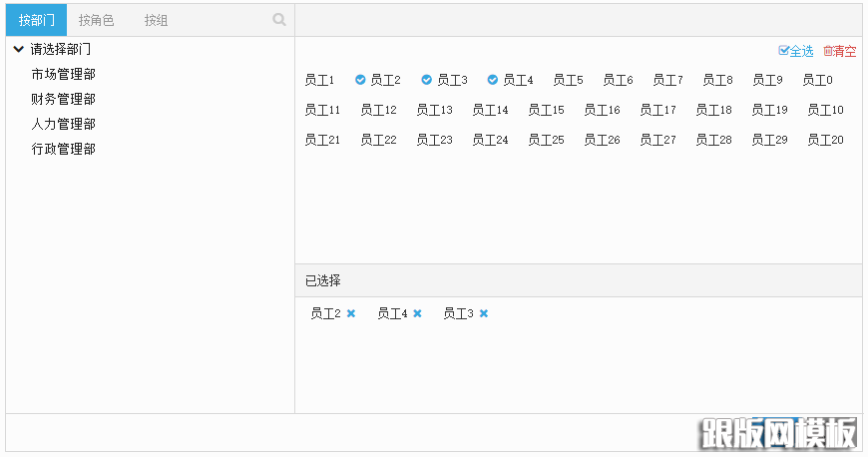868x457 pixels.
Task: Click the checkmark icon beside 员工2
Action: point(360,80)
